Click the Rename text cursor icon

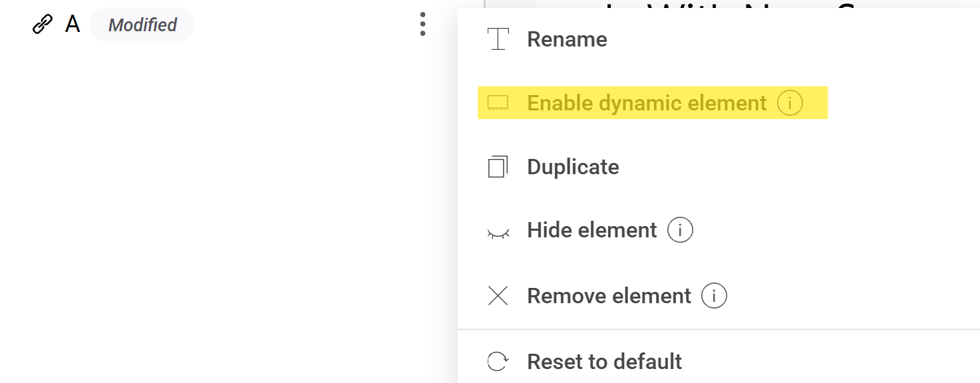[498, 39]
